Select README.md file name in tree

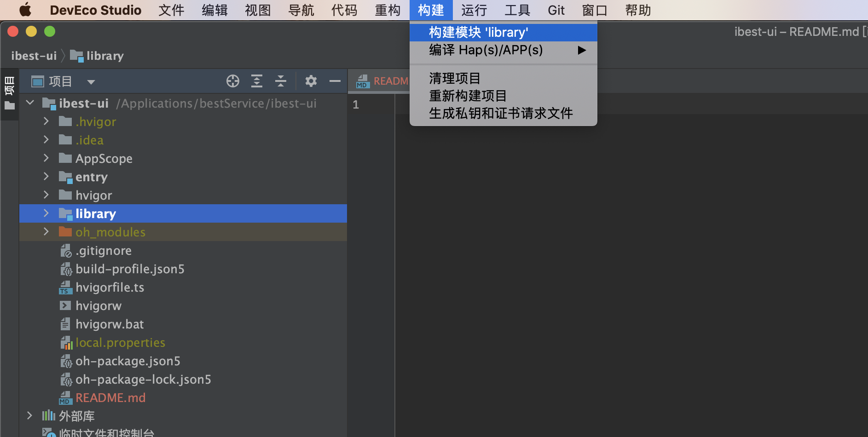point(110,398)
